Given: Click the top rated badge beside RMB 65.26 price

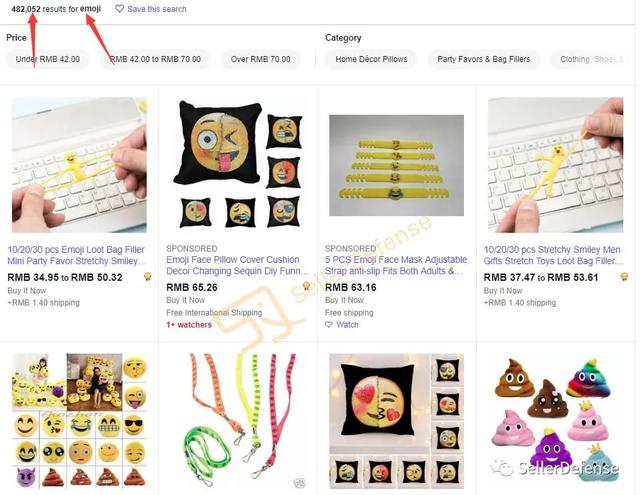Looking at the screenshot, I should [x=306, y=286].
